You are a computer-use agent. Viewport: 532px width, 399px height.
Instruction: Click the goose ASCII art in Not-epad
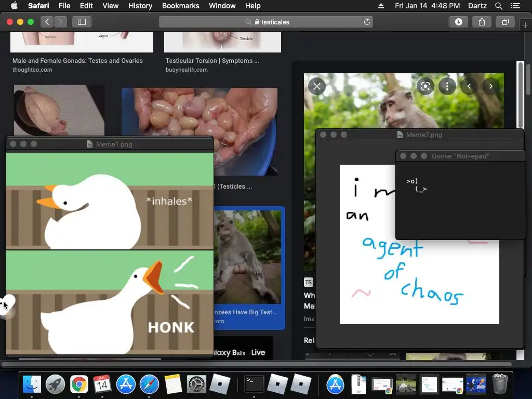[x=416, y=185]
